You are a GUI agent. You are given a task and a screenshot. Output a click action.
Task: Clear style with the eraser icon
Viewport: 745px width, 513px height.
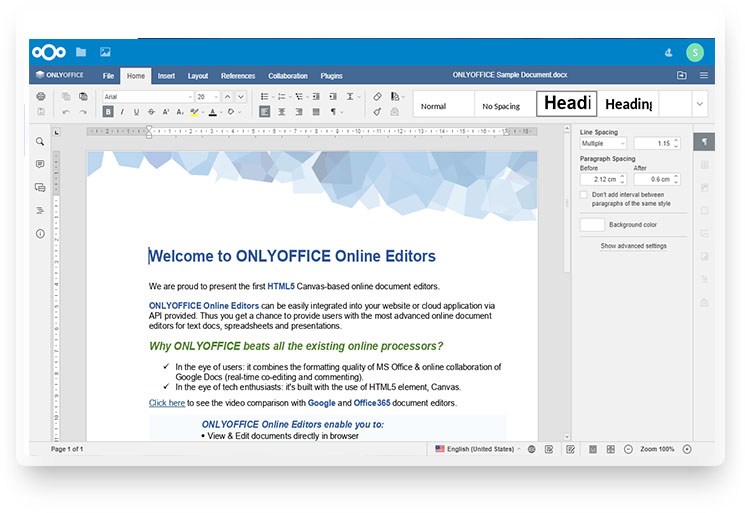pos(377,96)
